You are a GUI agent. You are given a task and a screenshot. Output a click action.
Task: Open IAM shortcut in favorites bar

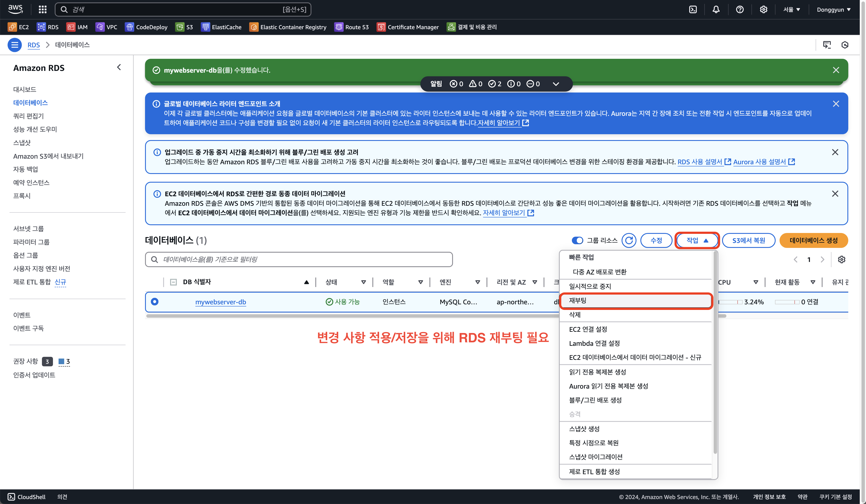(x=77, y=27)
